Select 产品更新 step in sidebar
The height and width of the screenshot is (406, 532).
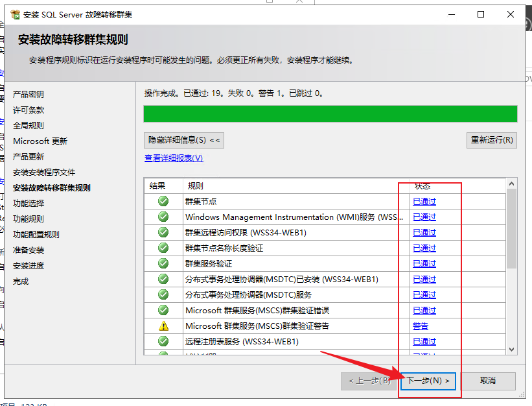pyautogui.click(x=29, y=157)
